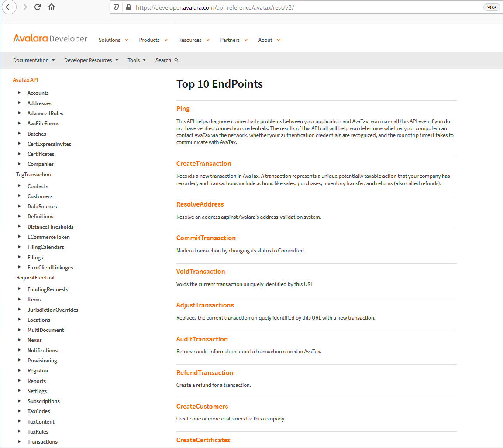Click the browser back arrow button
Image resolution: width=503 pixels, height=448 pixels.
(9, 7)
